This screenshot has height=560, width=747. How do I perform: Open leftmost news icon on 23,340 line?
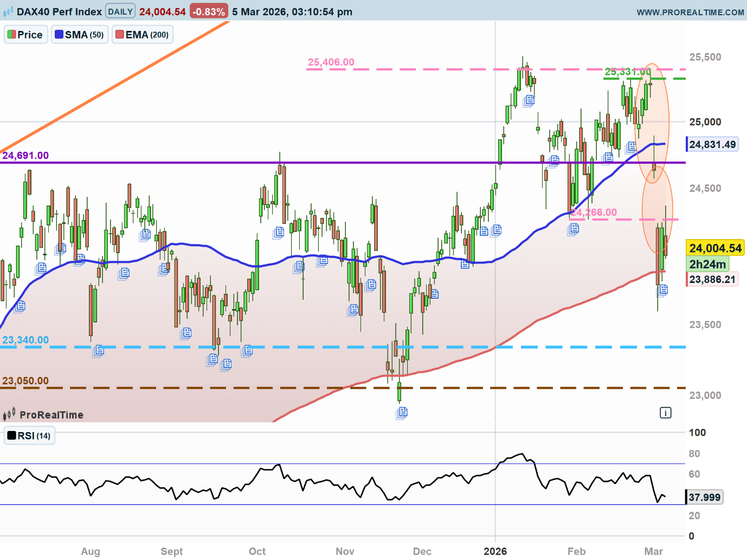point(98,351)
